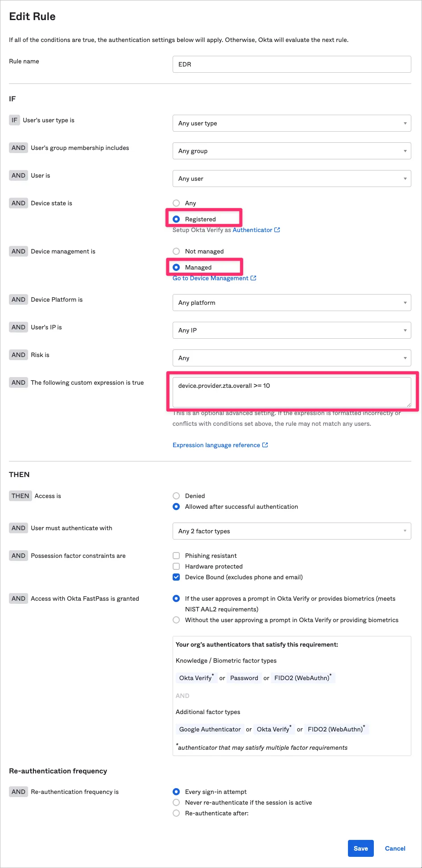Set access to Denied
The image size is (422, 868).
pos(176,496)
